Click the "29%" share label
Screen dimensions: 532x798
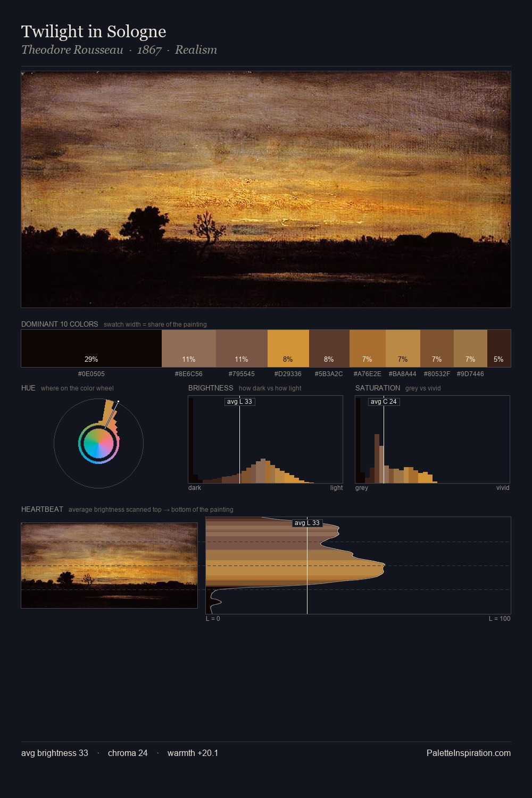(92, 360)
